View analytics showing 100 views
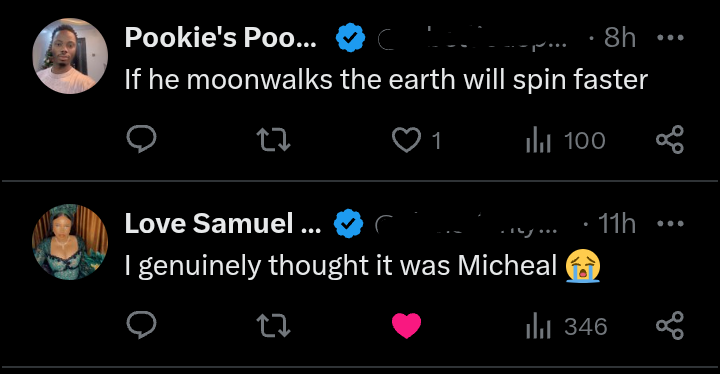Image resolution: width=720 pixels, height=374 pixels. (566, 140)
